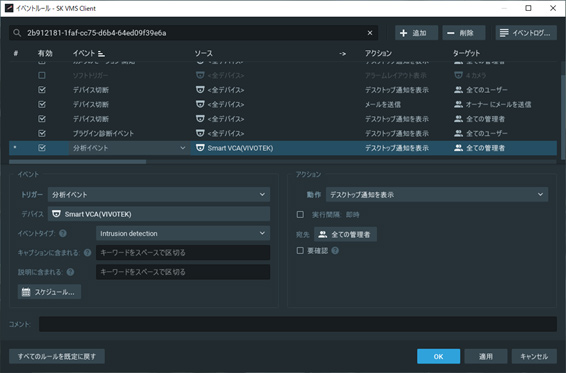Click the sort indicator icon beside イベント header
This screenshot has height=373, width=566.
101,54
